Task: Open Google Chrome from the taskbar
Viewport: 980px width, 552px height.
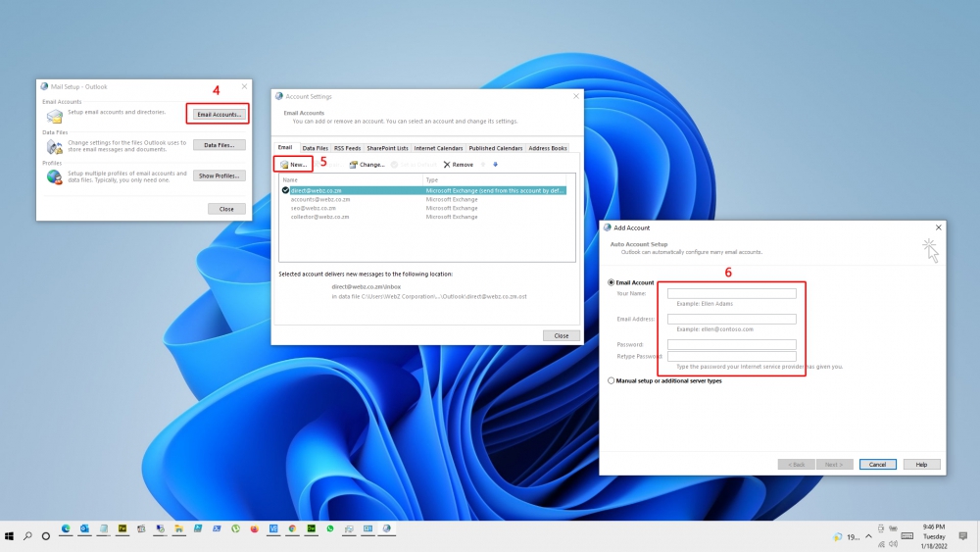Action: pyautogui.click(x=292, y=528)
